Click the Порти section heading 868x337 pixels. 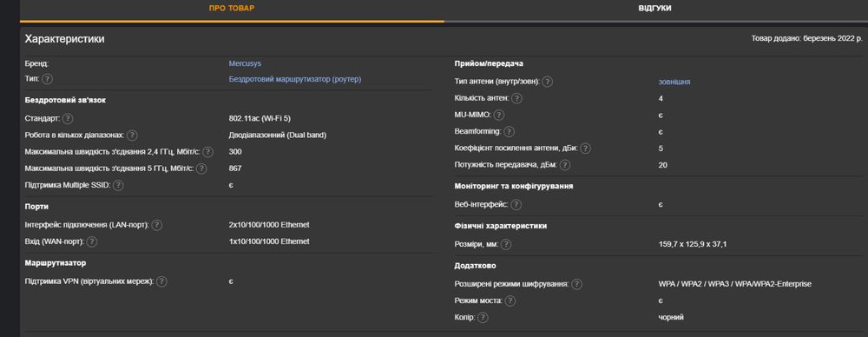[x=37, y=206]
